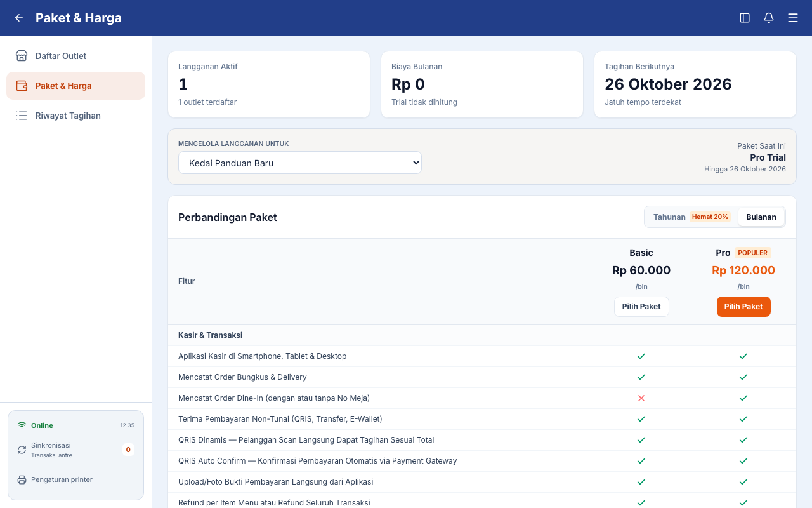Image resolution: width=812 pixels, height=508 pixels.
Task: Open notifications bell icon
Action: pyautogui.click(x=769, y=18)
